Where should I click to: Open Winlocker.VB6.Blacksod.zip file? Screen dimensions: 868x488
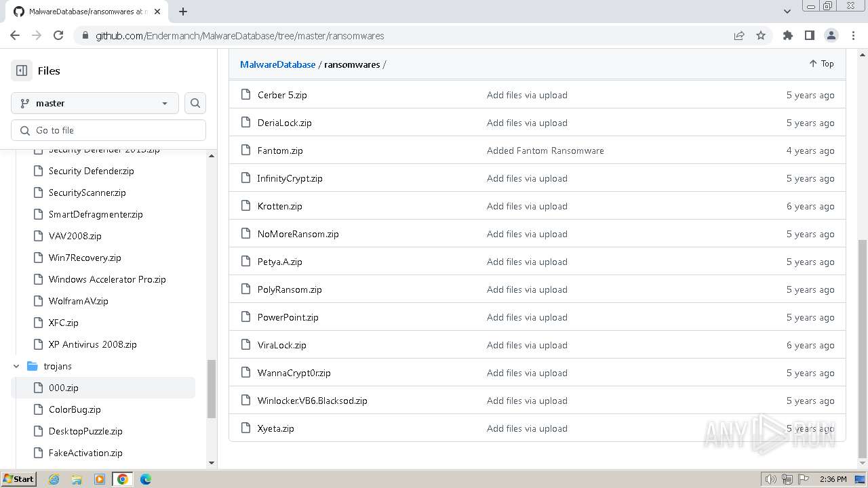pyautogui.click(x=313, y=401)
